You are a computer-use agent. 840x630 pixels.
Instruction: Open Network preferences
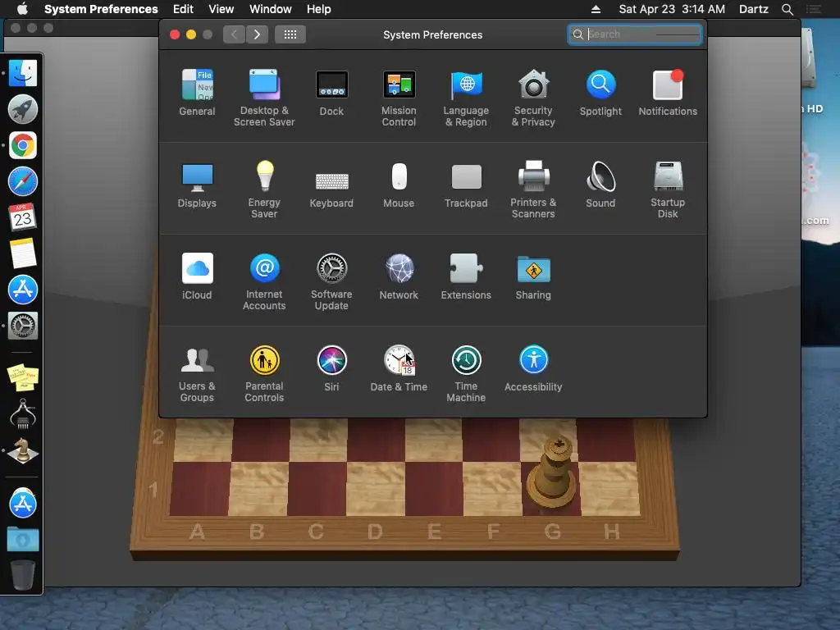point(399,276)
